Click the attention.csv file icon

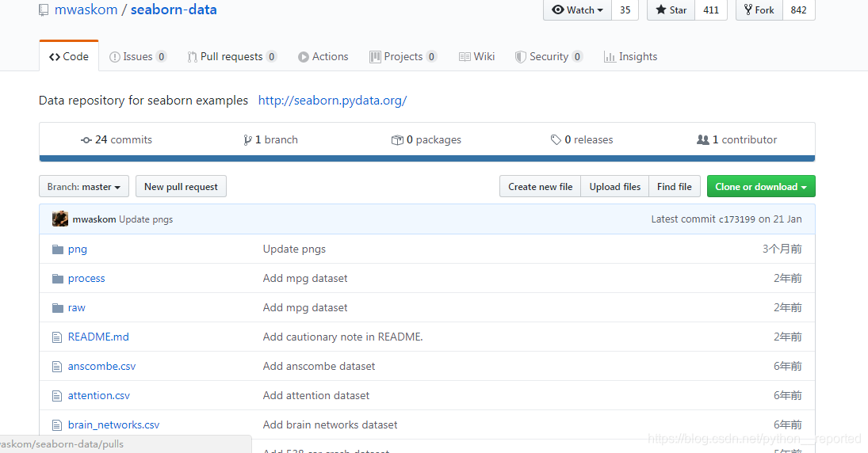[56, 396]
